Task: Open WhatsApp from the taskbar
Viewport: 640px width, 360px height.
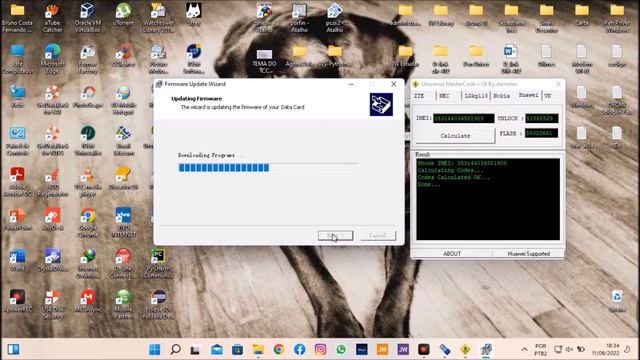Action: coord(341,349)
